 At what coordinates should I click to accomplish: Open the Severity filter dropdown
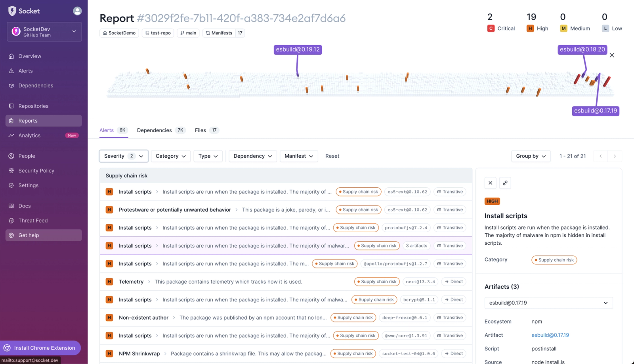(x=124, y=156)
